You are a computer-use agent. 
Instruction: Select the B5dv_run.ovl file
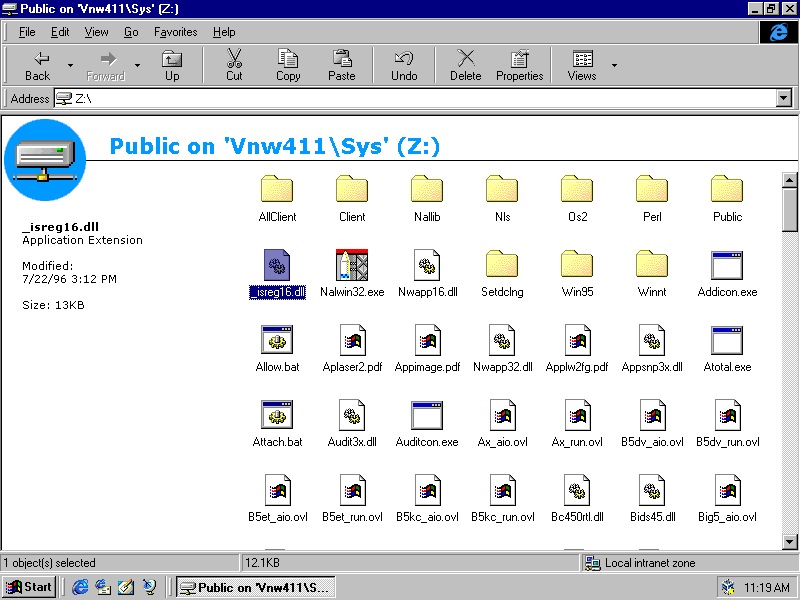tap(727, 424)
